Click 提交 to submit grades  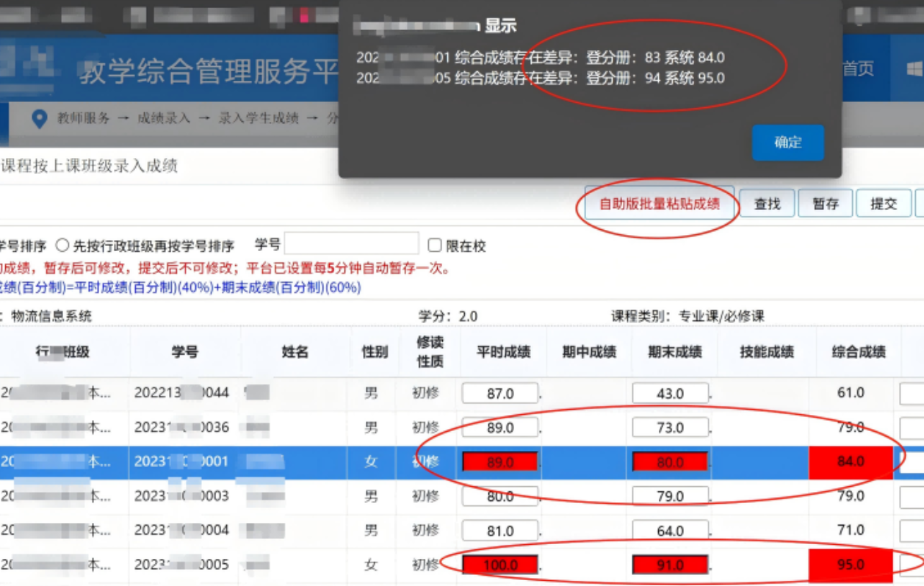click(884, 204)
